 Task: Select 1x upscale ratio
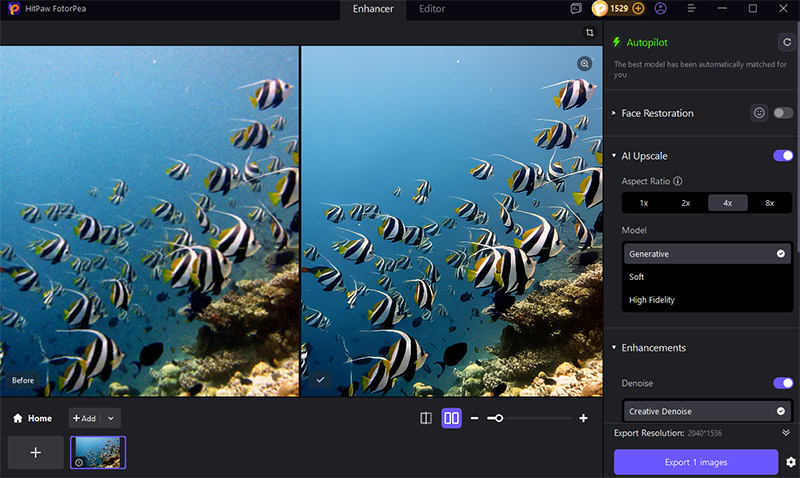click(x=644, y=203)
